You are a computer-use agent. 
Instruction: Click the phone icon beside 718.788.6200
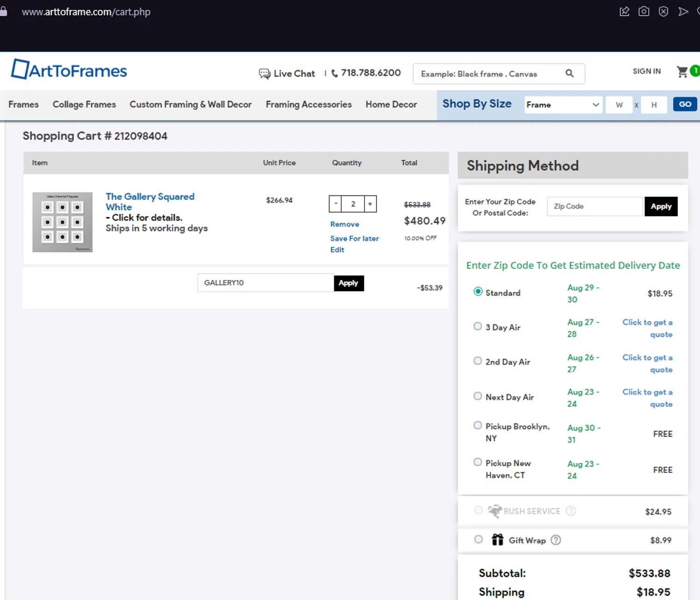pyautogui.click(x=335, y=73)
